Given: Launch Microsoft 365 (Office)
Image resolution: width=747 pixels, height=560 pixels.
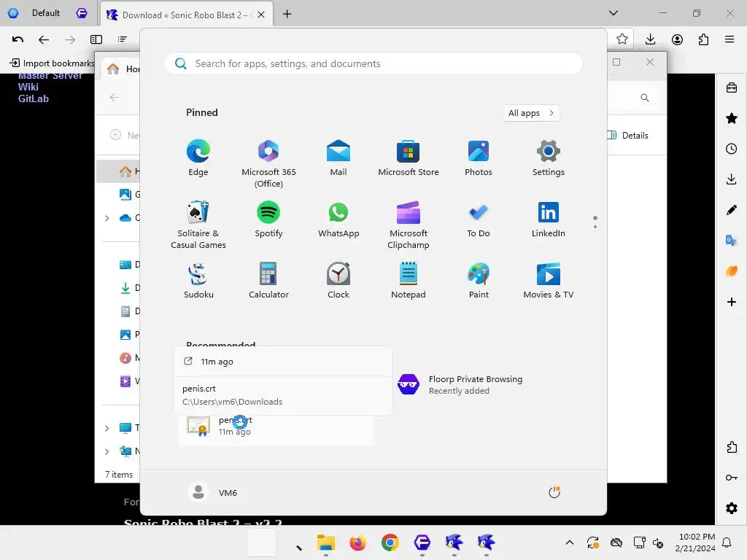Looking at the screenshot, I should (268, 164).
